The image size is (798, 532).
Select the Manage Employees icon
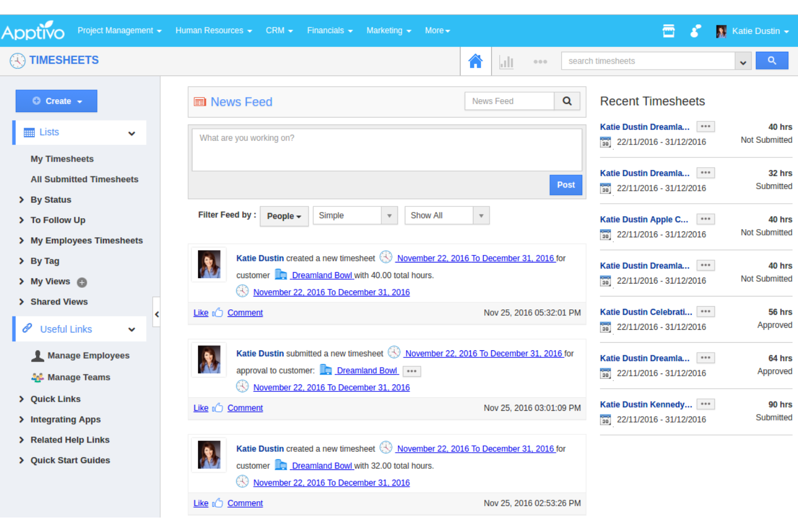coord(37,355)
